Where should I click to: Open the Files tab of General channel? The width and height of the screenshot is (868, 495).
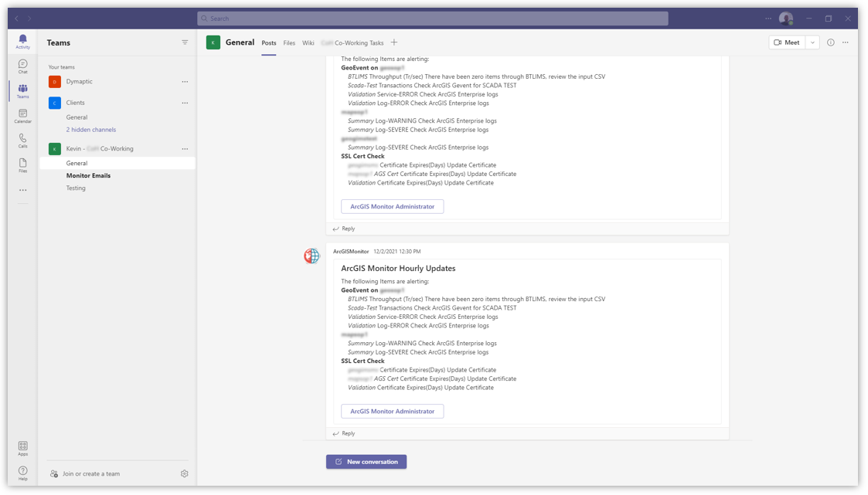coord(289,43)
